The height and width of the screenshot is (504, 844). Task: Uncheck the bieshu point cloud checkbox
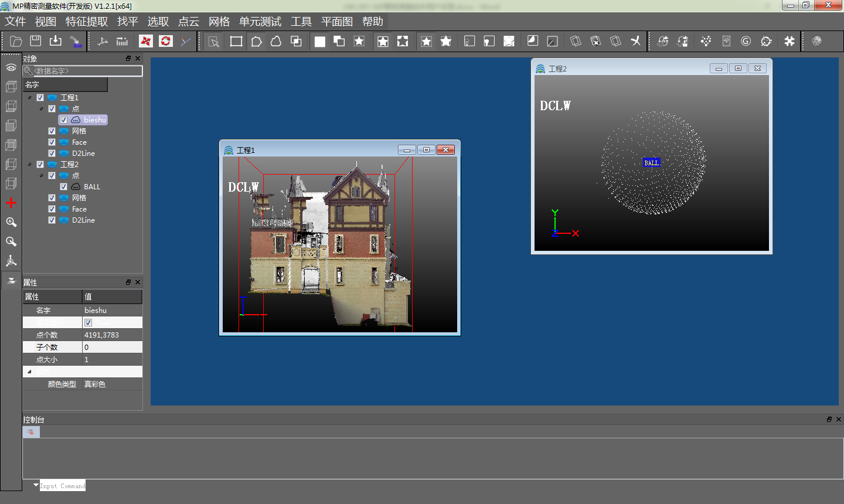(63, 120)
